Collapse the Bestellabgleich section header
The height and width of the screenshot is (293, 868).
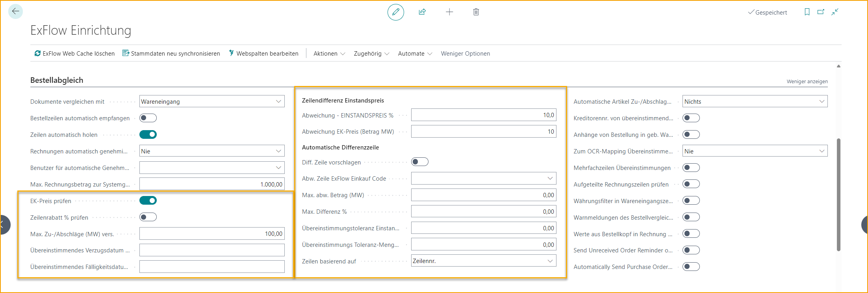tap(57, 80)
